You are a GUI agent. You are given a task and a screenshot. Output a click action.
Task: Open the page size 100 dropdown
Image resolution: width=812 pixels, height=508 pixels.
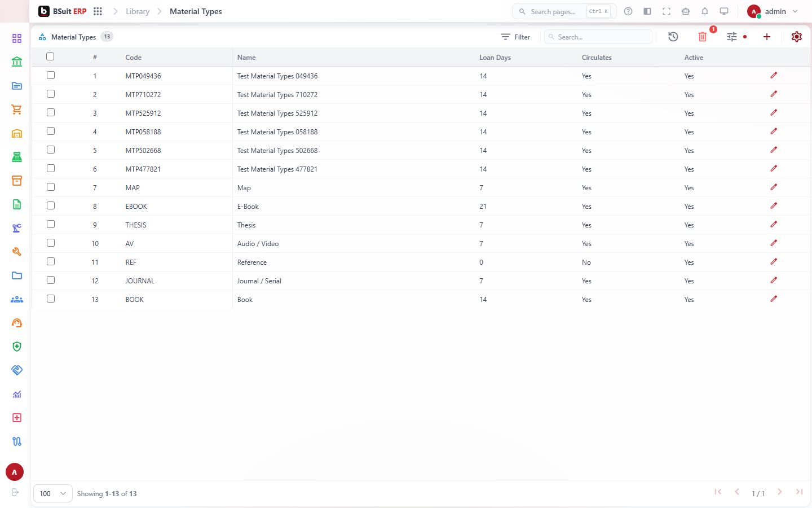53,493
